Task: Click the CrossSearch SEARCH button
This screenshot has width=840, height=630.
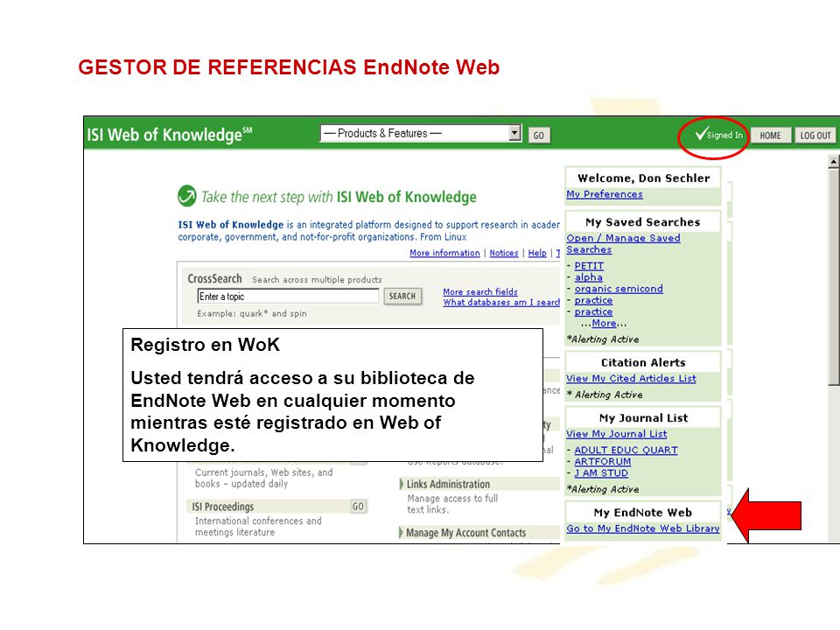Action: (x=402, y=297)
